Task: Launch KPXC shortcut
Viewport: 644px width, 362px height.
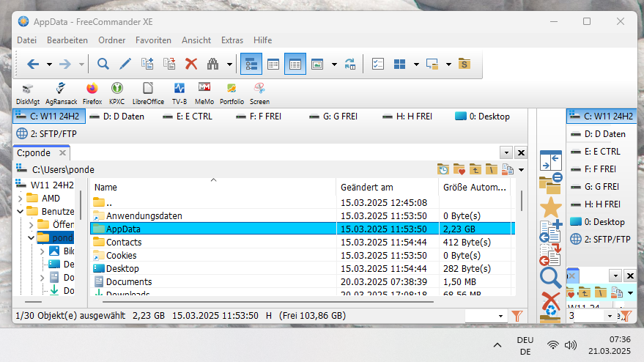Action: 116,94
